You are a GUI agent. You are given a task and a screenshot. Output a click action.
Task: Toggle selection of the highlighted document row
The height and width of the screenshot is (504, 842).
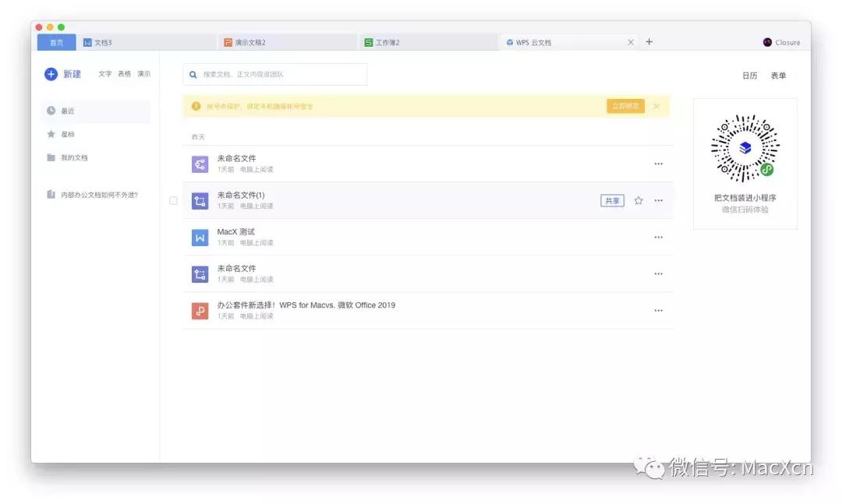point(173,200)
